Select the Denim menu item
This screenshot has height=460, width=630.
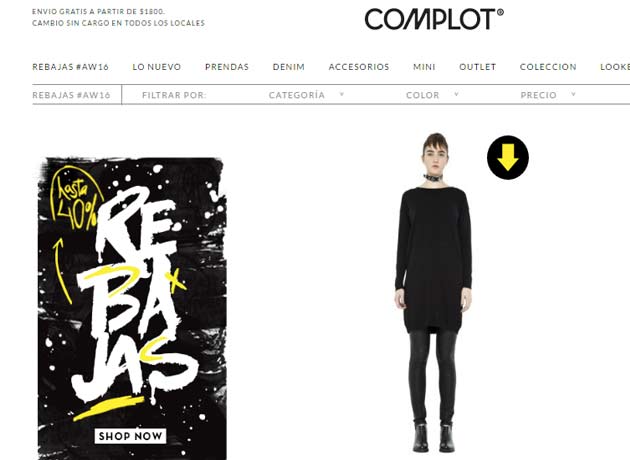tap(288, 67)
